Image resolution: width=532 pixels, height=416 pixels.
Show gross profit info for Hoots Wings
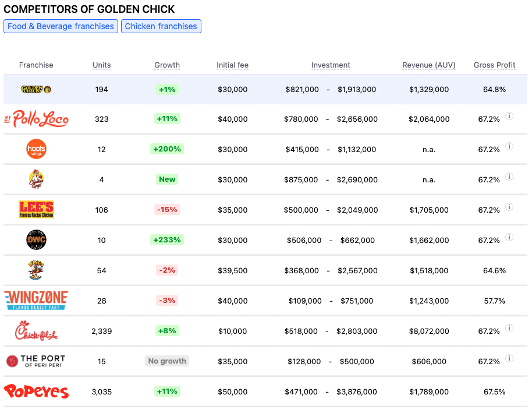(x=509, y=146)
